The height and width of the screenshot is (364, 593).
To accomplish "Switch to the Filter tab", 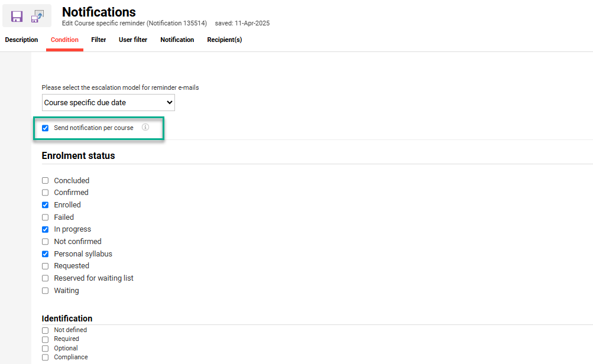I will click(x=98, y=40).
